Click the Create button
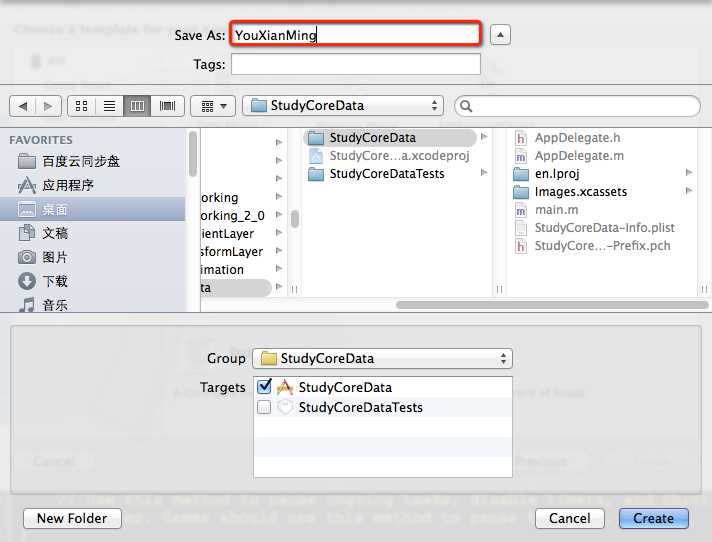Viewport: 712px width, 542px height. coord(653,518)
